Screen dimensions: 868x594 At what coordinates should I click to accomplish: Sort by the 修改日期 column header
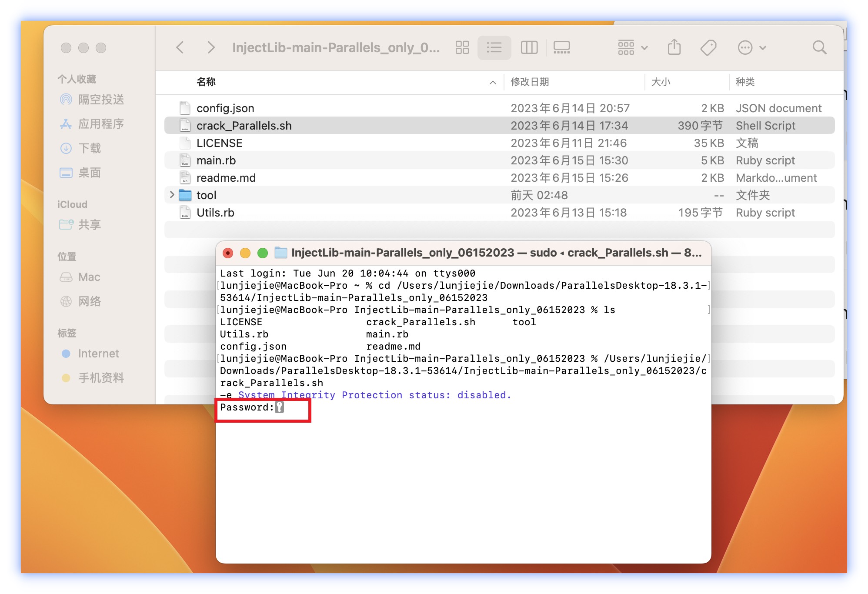click(x=530, y=82)
